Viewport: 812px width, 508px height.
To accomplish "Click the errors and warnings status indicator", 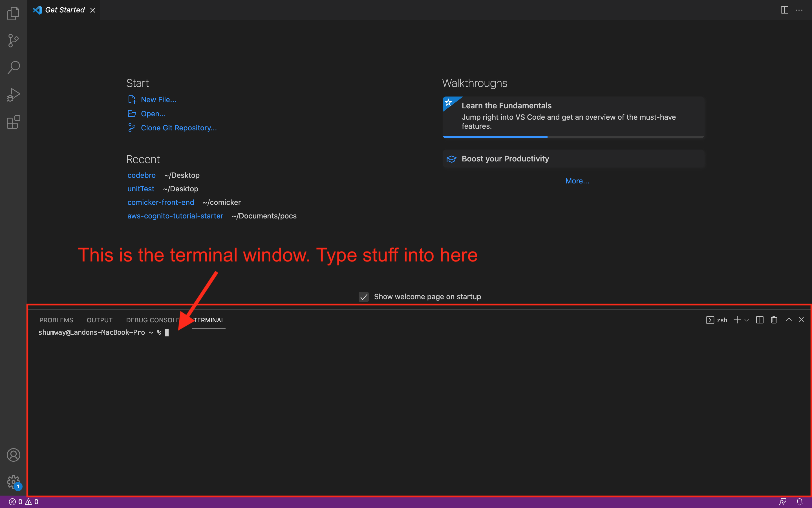I will [x=23, y=502].
